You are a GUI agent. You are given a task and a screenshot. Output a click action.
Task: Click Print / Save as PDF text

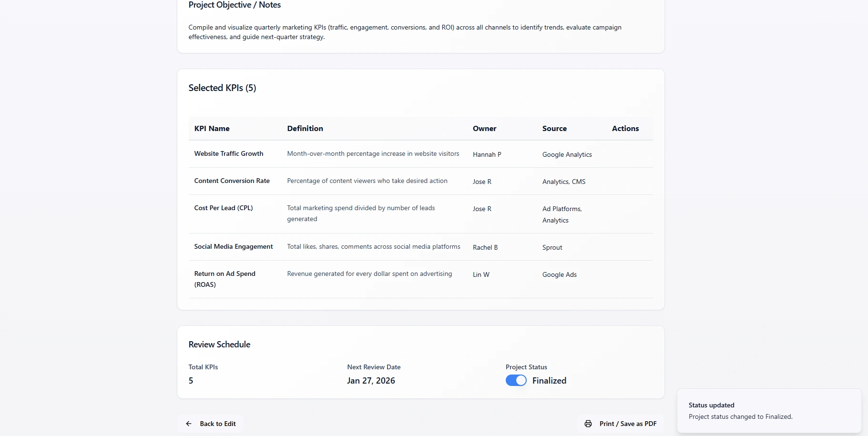pyautogui.click(x=628, y=424)
